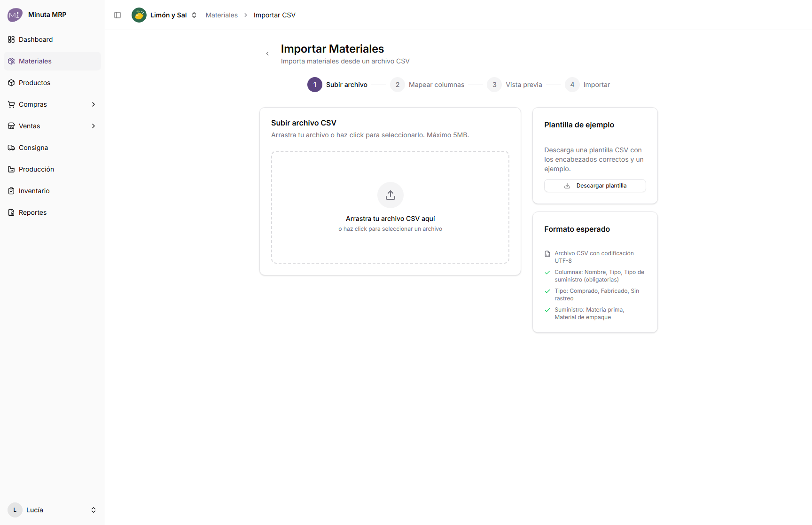The height and width of the screenshot is (525, 812).
Task: Click 'o haz click para seleccionar un archivo'
Action: pos(390,229)
